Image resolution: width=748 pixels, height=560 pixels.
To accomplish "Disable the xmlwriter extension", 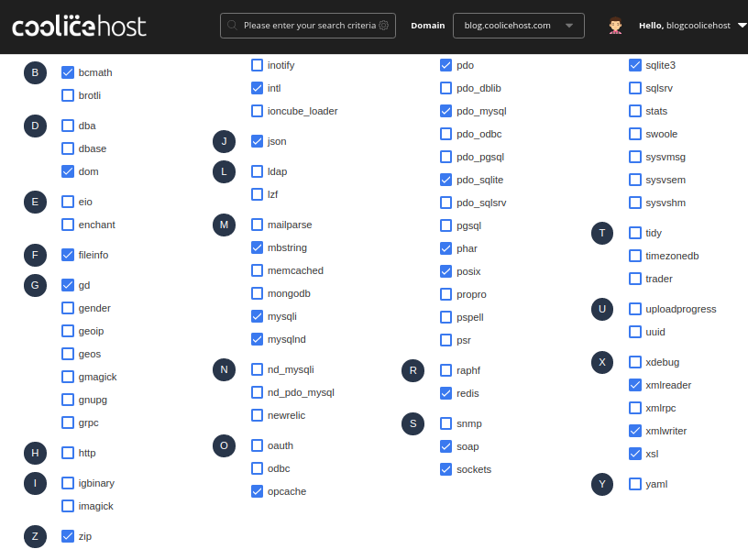I will (x=635, y=431).
